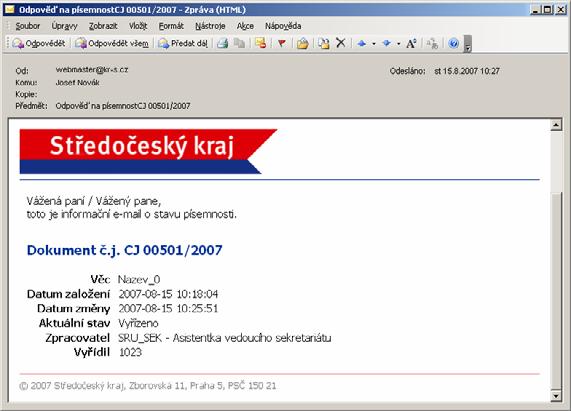Open the Nástroje menu
This screenshot has height=411, width=571.
[210, 26]
